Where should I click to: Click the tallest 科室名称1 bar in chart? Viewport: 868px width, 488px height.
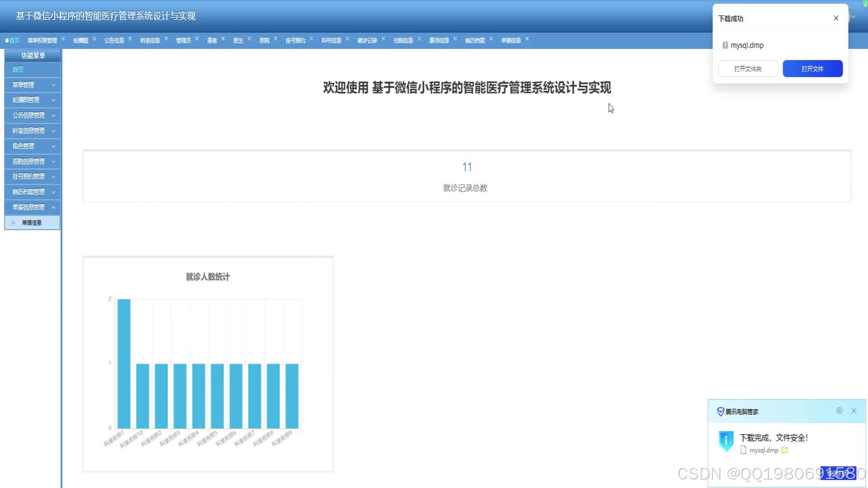click(124, 364)
